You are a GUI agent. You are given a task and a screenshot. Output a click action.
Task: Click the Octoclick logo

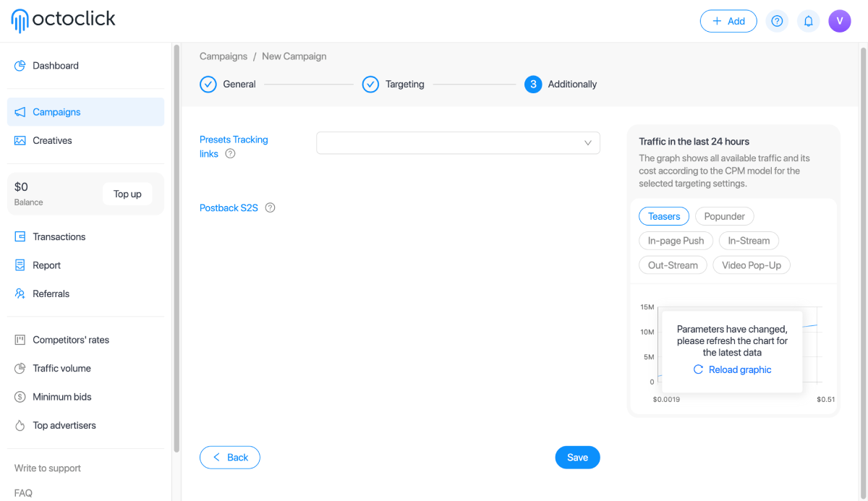(x=64, y=20)
